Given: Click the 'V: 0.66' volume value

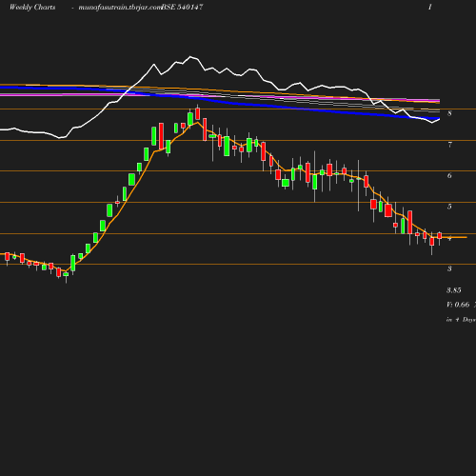Looking at the screenshot, I should click(x=458, y=305).
